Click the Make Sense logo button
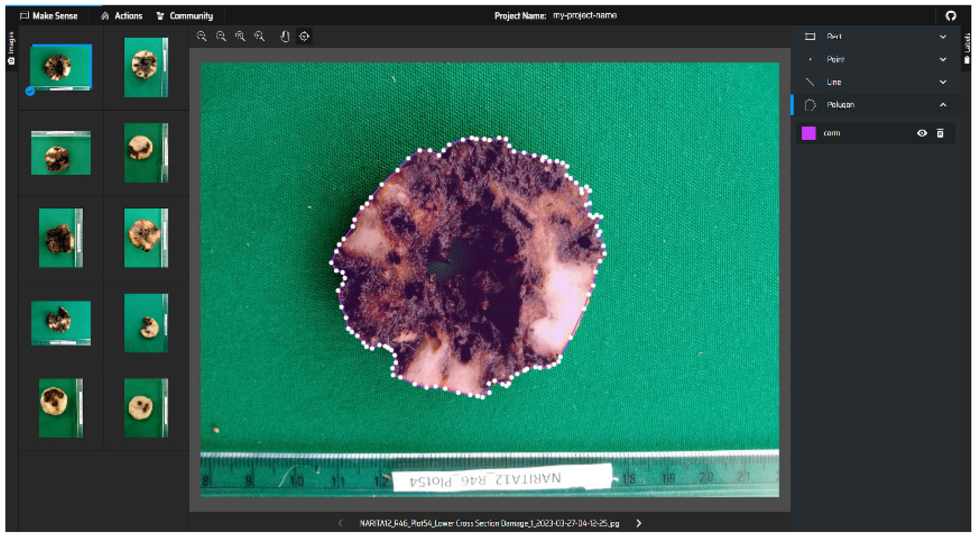This screenshot has width=980, height=539. coord(49,16)
